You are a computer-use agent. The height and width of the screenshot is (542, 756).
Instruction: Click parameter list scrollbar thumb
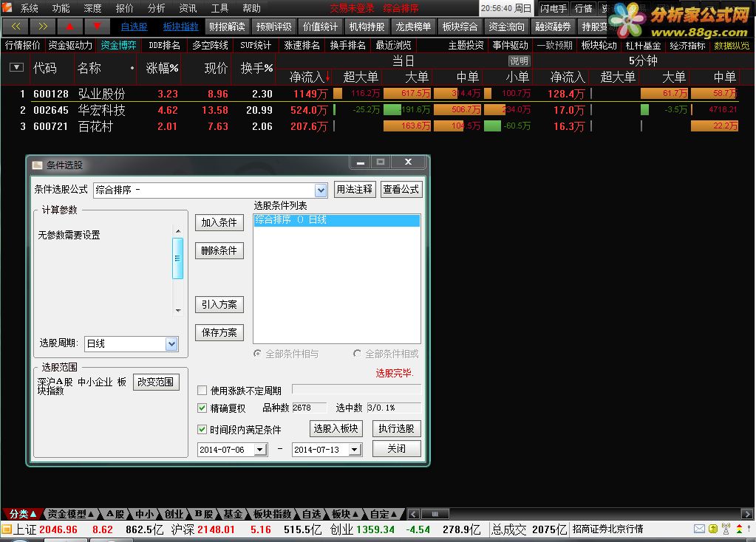coord(178,258)
